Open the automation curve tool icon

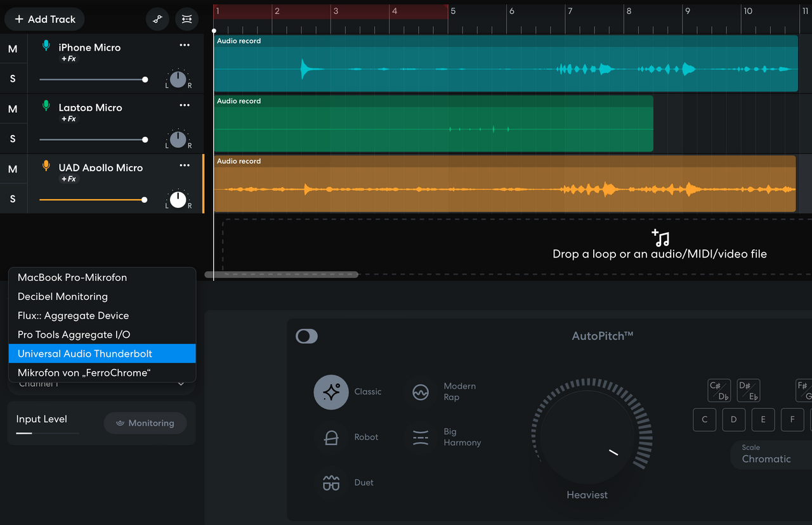[x=157, y=19]
